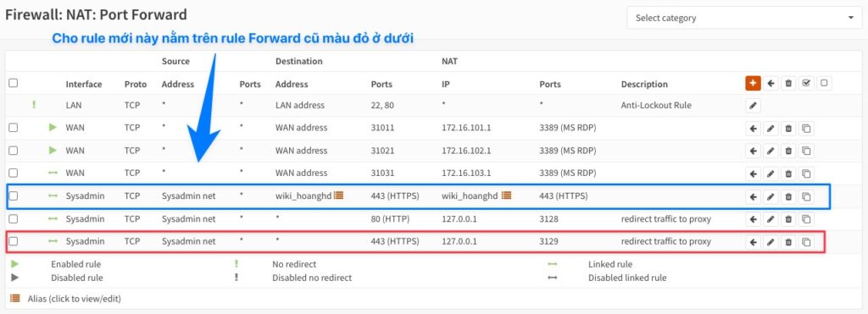Delete the wiki_hoanghd rule
Screen dimensions: 868x314
789,196
